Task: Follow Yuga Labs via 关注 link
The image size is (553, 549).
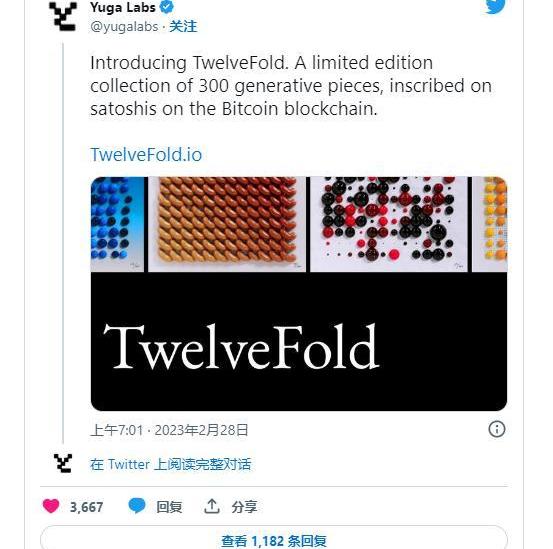Action: pos(183,26)
